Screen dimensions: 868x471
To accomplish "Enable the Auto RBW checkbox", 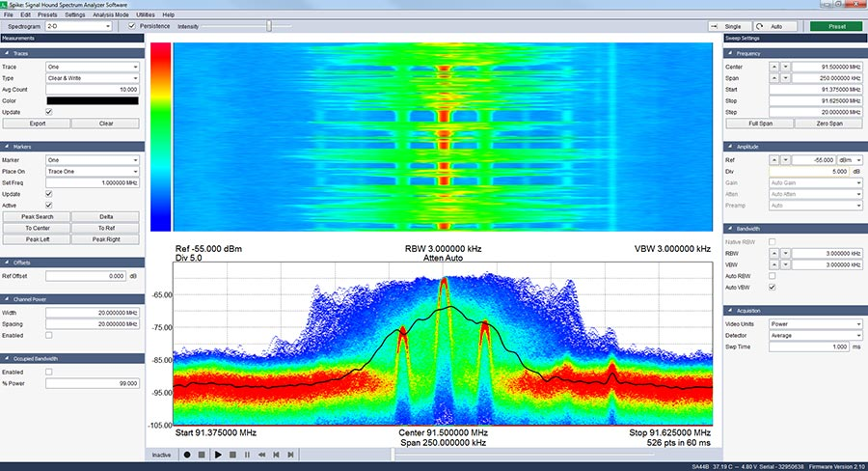I will (x=771, y=276).
